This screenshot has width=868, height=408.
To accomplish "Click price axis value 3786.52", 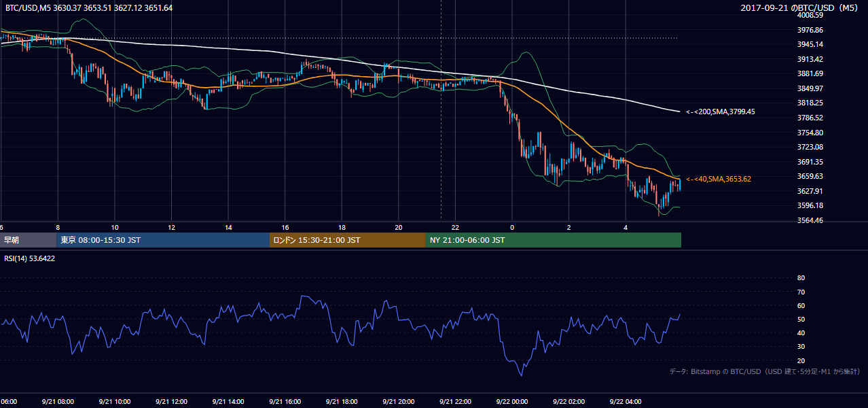I will pos(810,118).
